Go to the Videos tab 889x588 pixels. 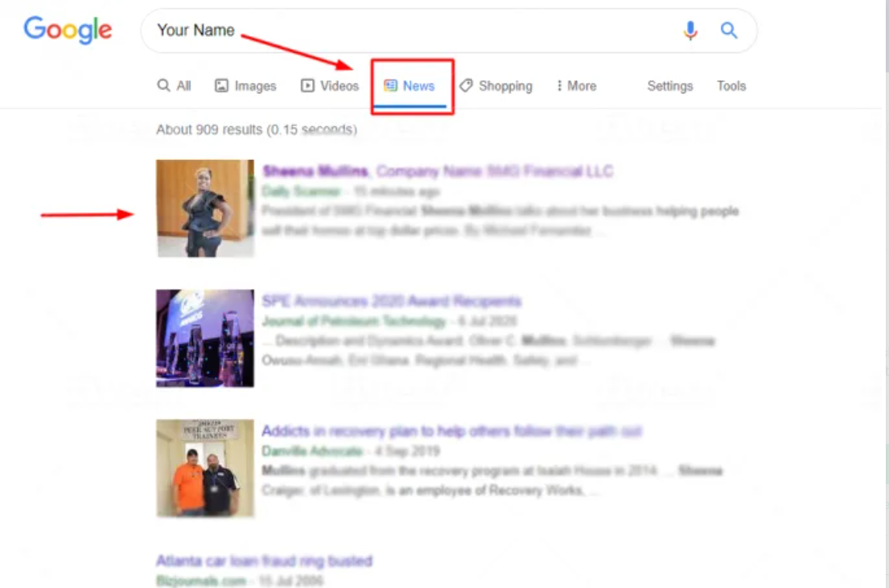(x=330, y=86)
